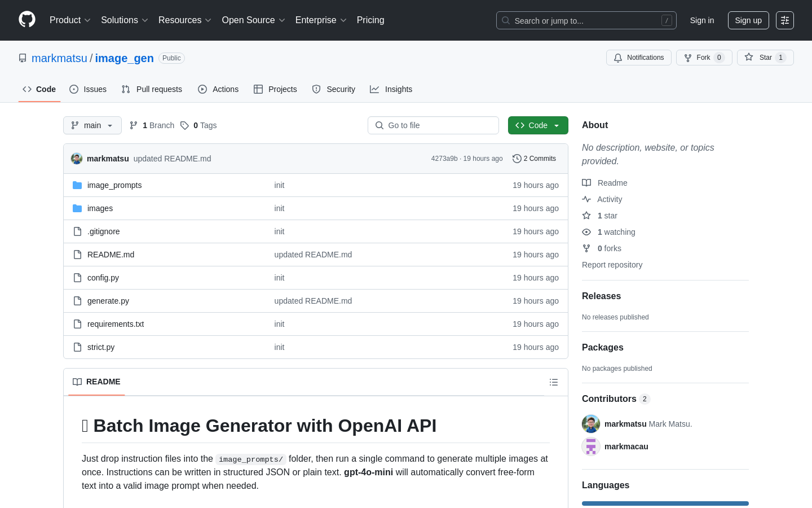Open the image_gen repository link
This screenshot has height=508, width=812.
tap(124, 58)
